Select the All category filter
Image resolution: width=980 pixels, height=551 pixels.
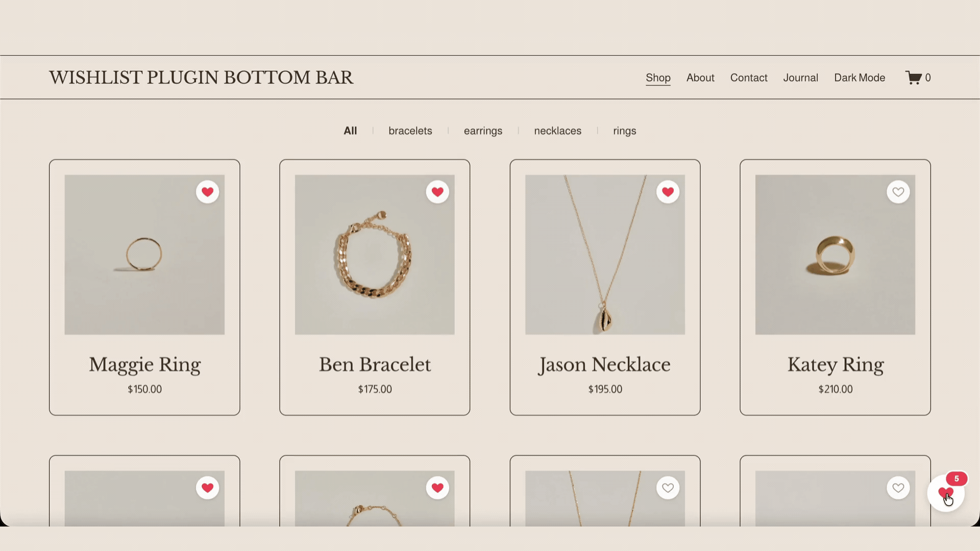350,131
